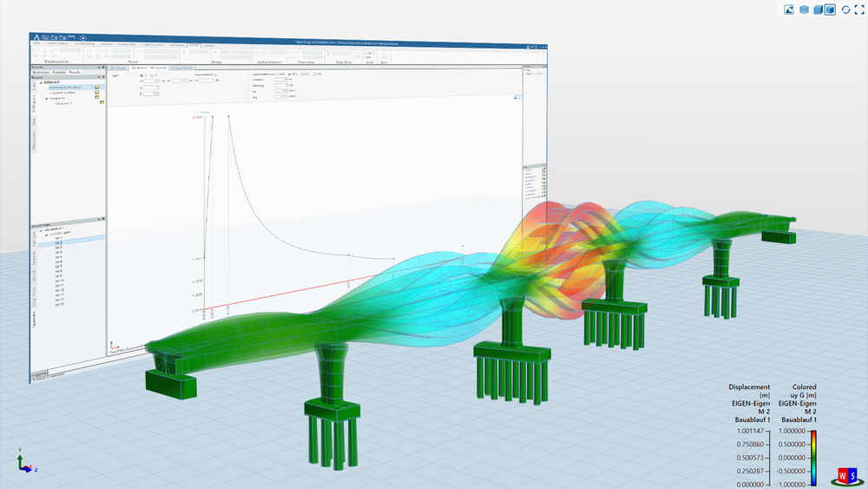Click the refresh view icon

point(845,10)
